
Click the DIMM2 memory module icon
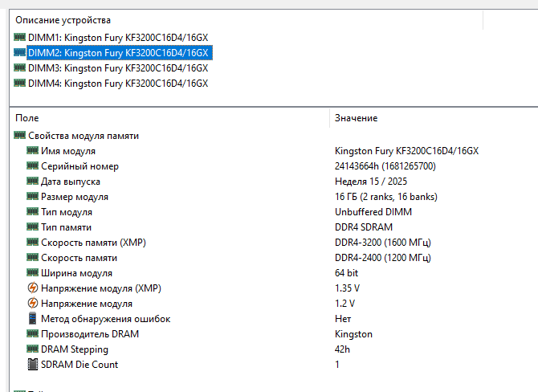(19, 52)
